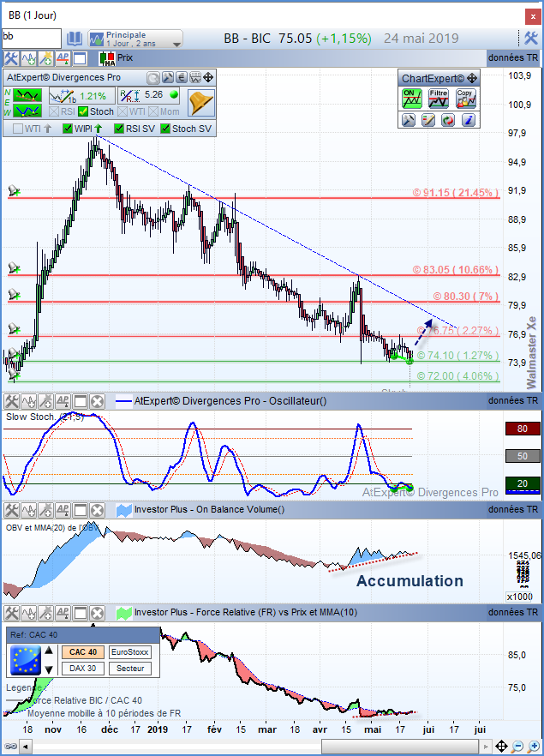
Task: Toggle the bullish divergence green button
Action: point(27,111)
